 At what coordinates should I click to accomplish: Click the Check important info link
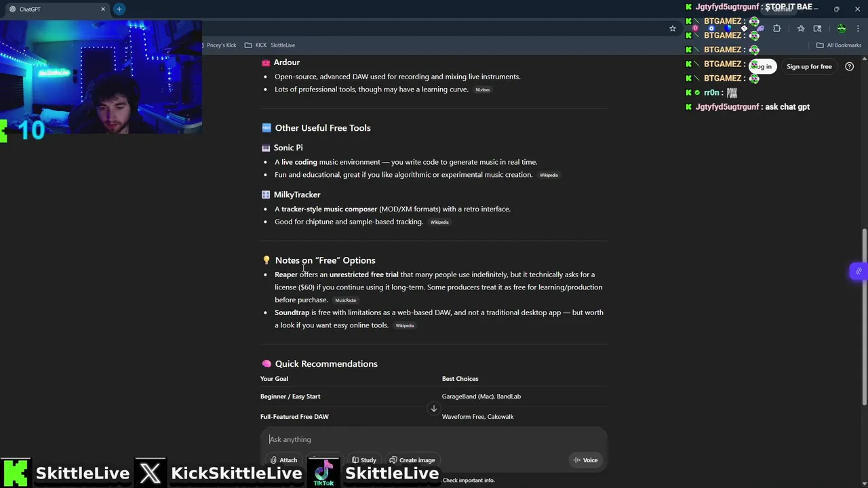(469, 480)
